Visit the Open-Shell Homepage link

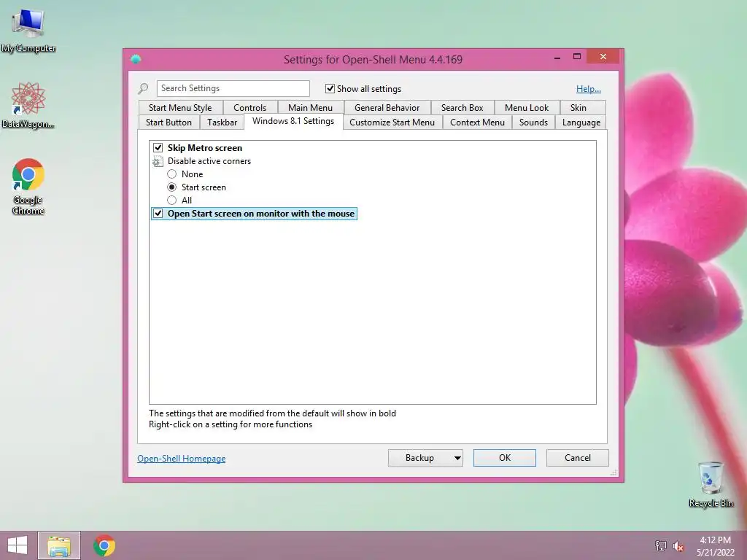coord(182,459)
